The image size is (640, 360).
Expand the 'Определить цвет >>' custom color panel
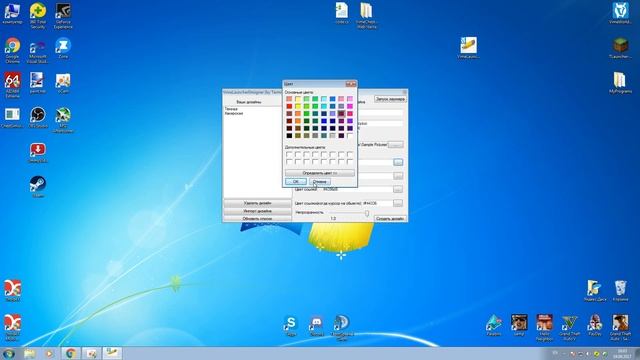(320, 173)
